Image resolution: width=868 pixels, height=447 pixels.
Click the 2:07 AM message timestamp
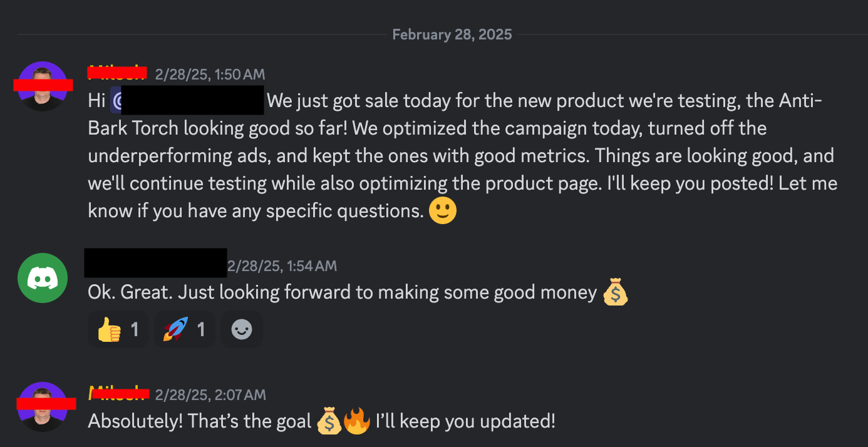pyautogui.click(x=210, y=395)
